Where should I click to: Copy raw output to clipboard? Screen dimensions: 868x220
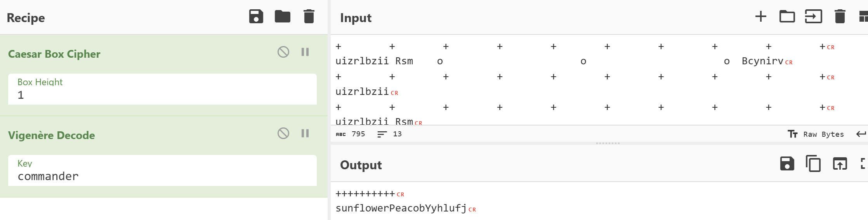tap(814, 164)
